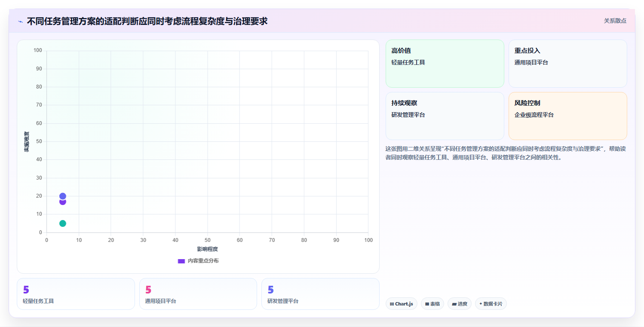Image resolution: width=644 pixels, height=327 pixels.
Task: Click the lightning icon beside the title
Action: pos(20,21)
